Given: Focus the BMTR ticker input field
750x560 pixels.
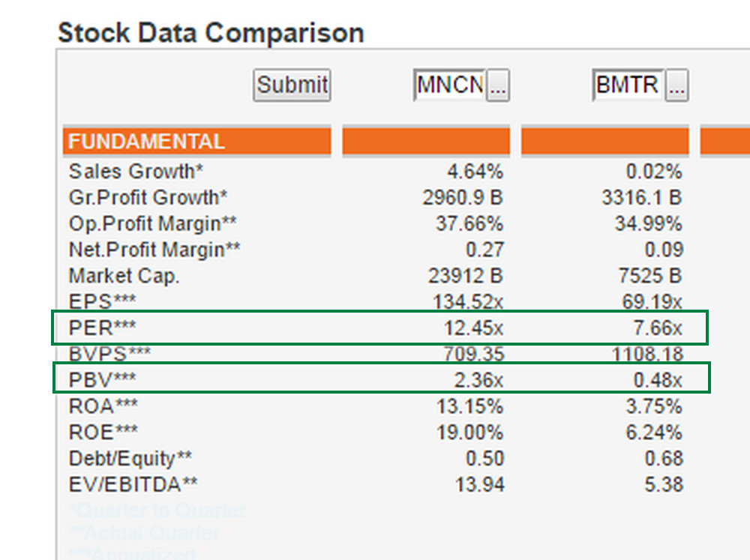Looking at the screenshot, I should (x=627, y=85).
